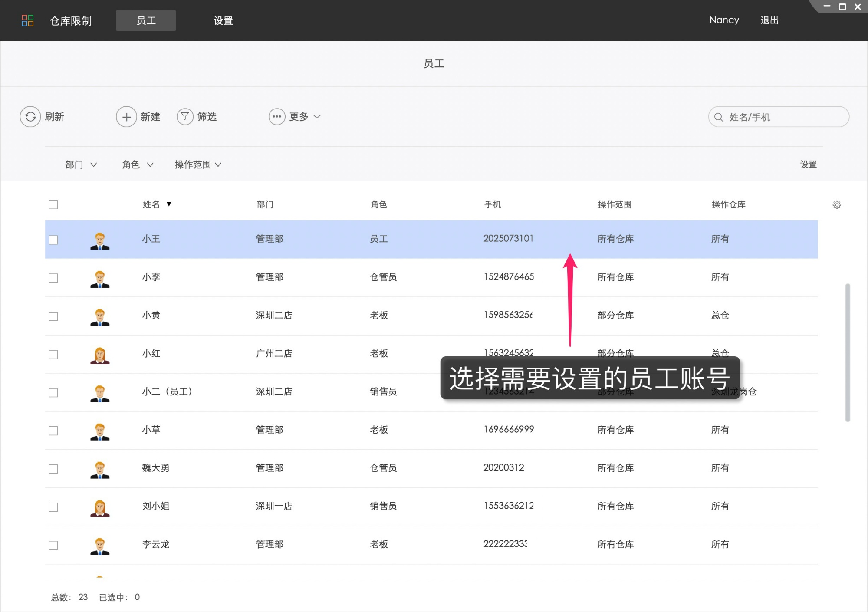Viewport: 868px width, 612px height.
Task: Check the checkbox for 小李
Action: pos(53,277)
